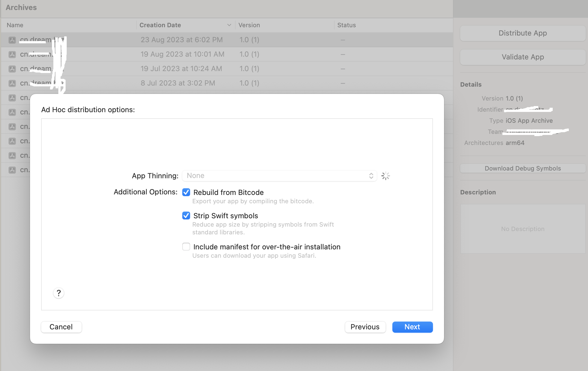Click the iOS App Archive type value
This screenshot has width=588, height=371.
tap(529, 121)
